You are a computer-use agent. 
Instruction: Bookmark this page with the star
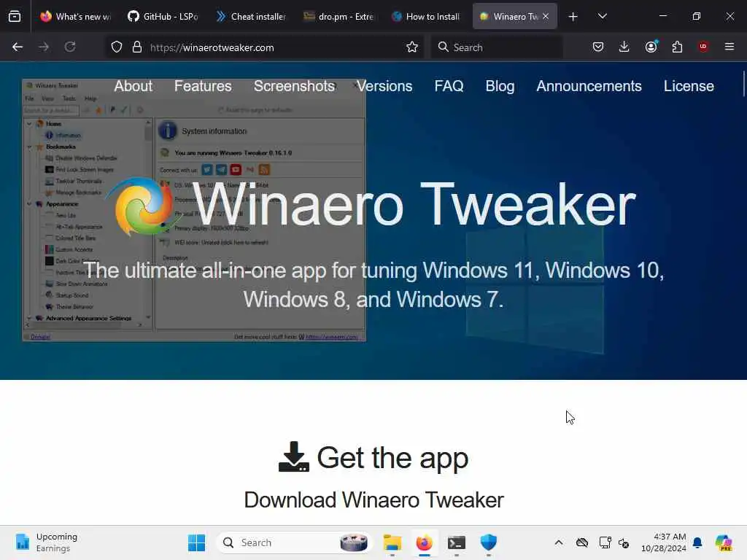(412, 47)
